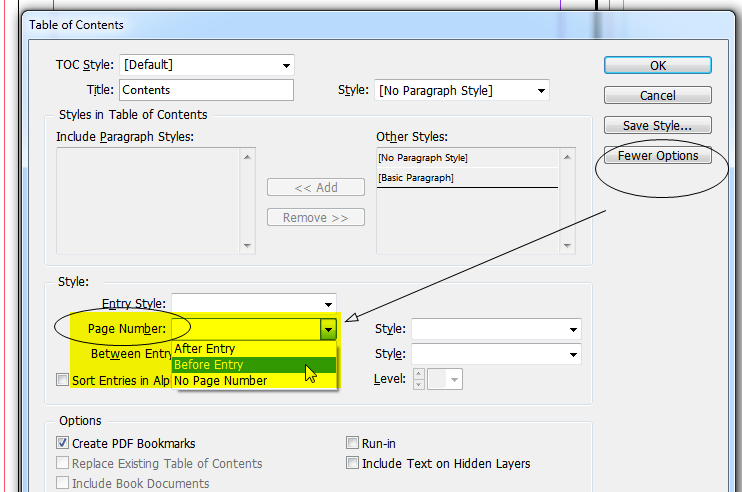Screen dimensions: 742x492
Task: Click Level stepper up arrow
Action: click(x=419, y=374)
